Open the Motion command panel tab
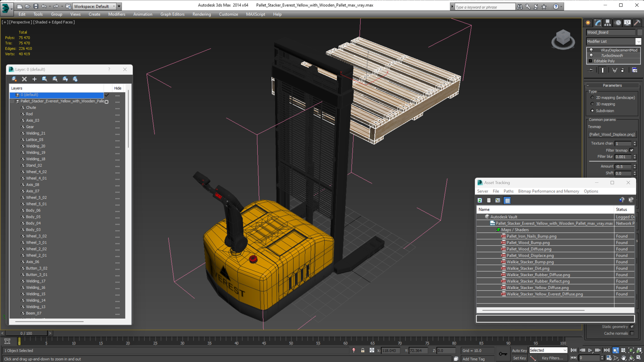 [x=618, y=23]
